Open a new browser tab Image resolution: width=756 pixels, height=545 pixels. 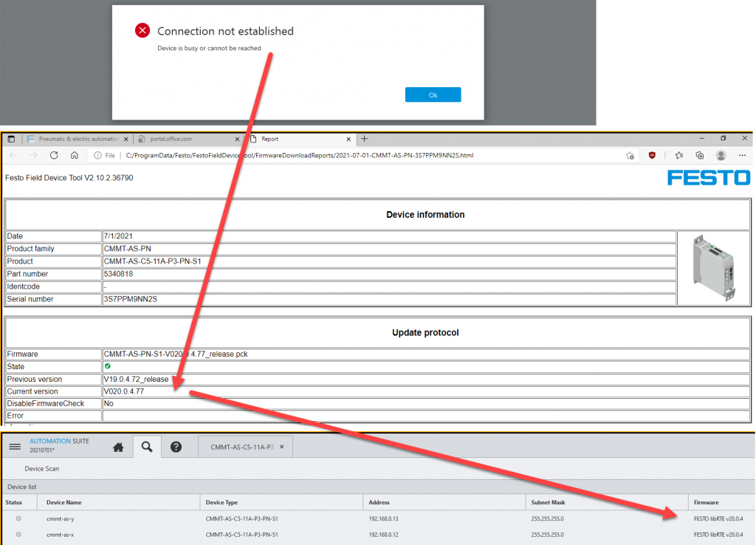point(365,139)
